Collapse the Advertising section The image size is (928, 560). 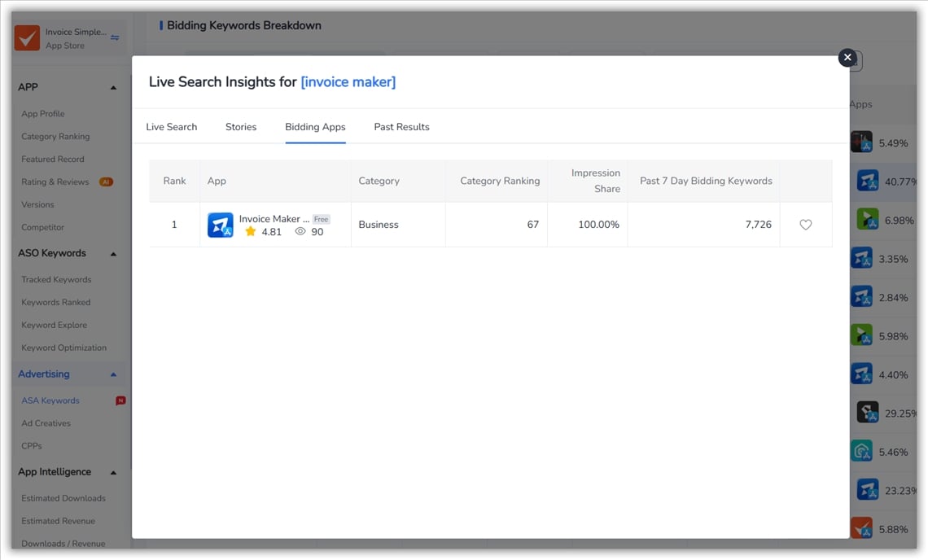tap(113, 374)
